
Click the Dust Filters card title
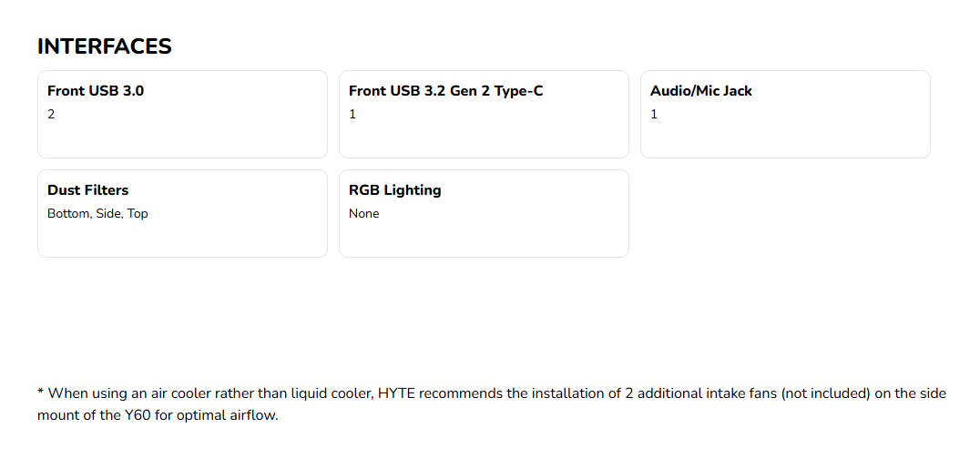[87, 190]
